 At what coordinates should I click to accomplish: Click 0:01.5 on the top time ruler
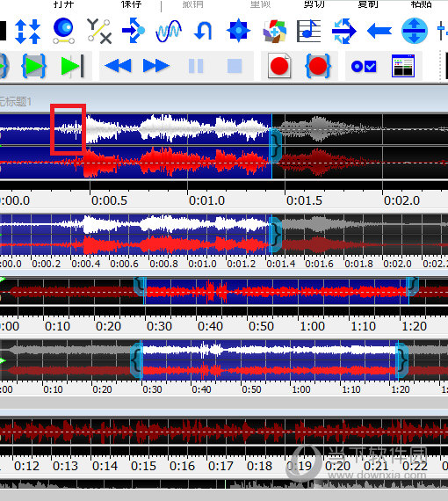(x=304, y=200)
